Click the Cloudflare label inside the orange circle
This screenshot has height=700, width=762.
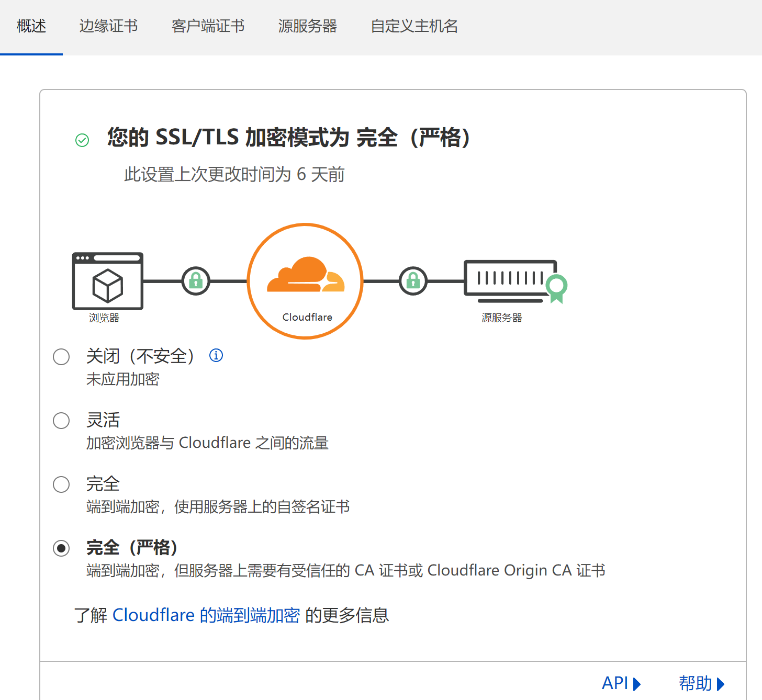pos(307,317)
